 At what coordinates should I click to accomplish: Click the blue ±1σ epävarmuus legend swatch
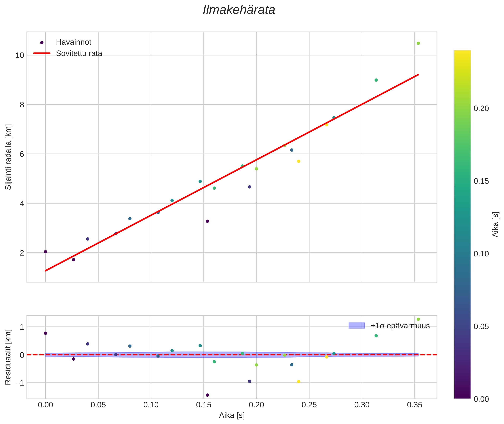click(357, 326)
